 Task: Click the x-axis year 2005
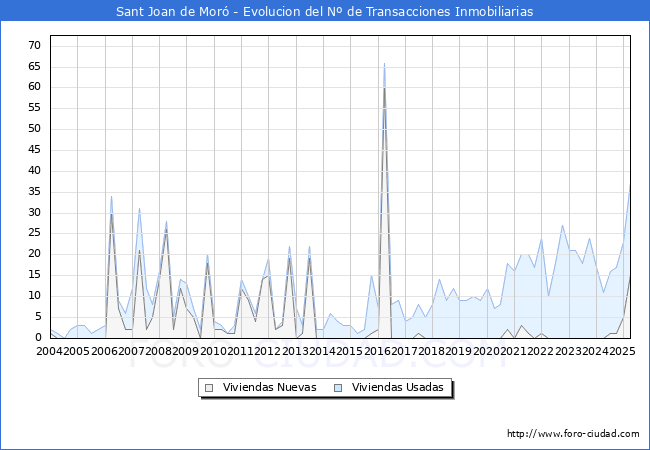(76, 351)
